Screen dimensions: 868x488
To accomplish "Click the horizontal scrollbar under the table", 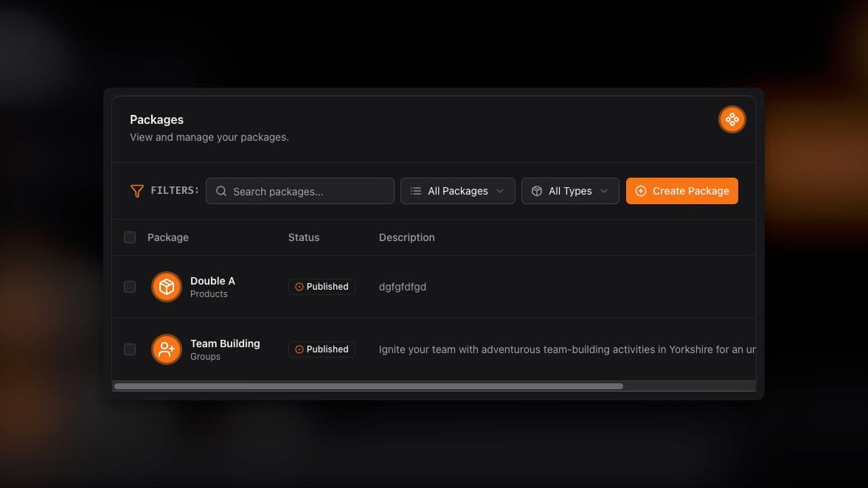I will pos(369,386).
